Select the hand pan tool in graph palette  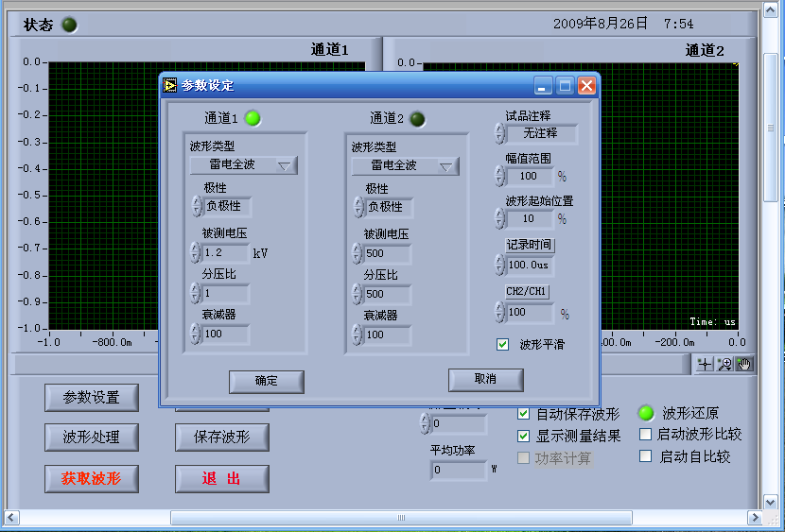click(x=744, y=364)
